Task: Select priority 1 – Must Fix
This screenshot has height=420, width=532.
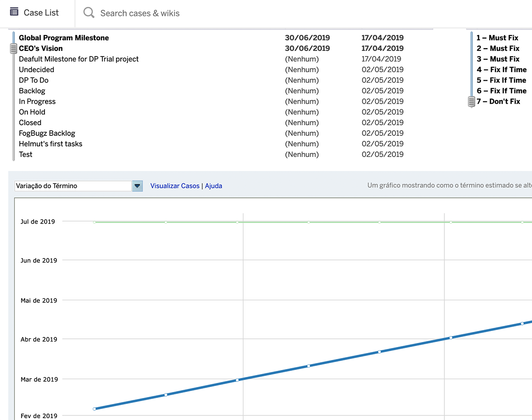Action: click(x=498, y=38)
